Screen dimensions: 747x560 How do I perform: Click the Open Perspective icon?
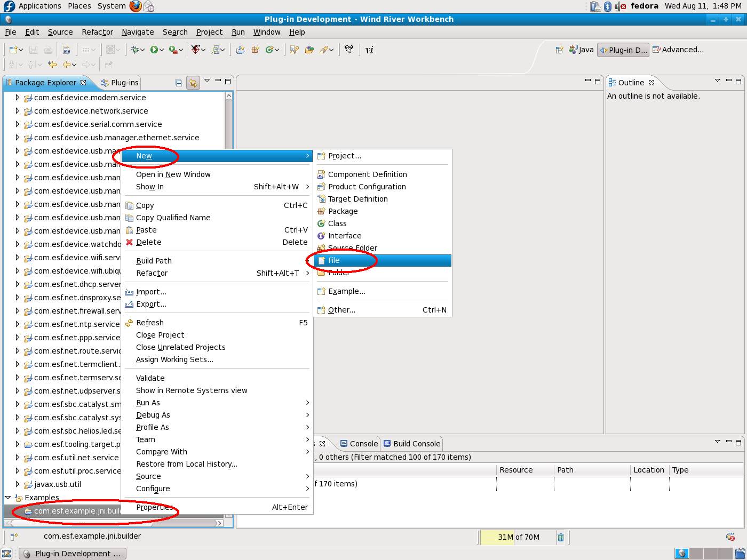coord(559,50)
